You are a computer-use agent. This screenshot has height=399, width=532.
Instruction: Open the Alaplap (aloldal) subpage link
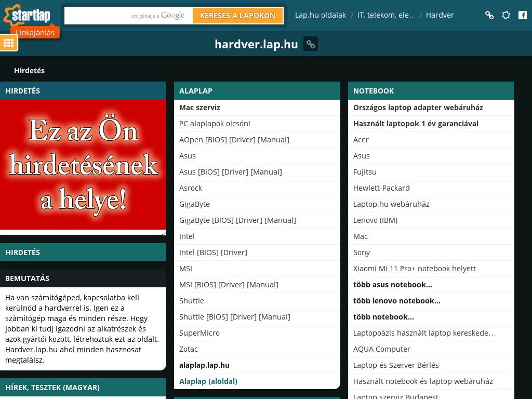(x=208, y=381)
